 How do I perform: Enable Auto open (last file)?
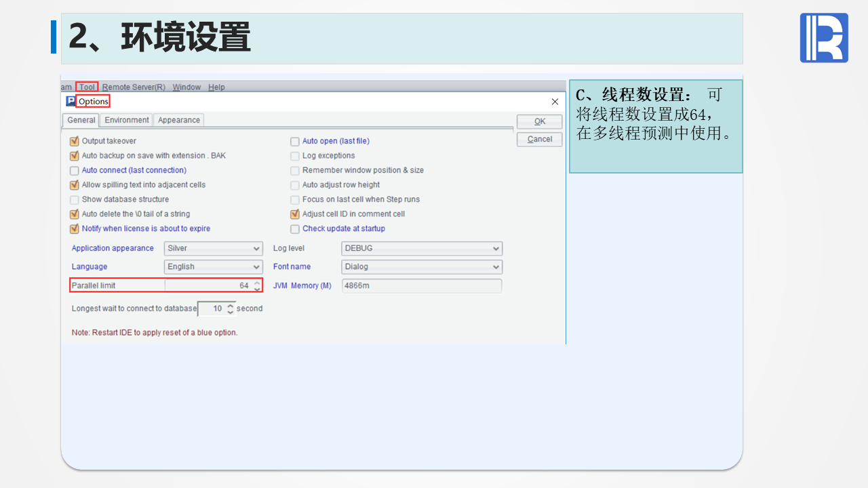(x=295, y=141)
